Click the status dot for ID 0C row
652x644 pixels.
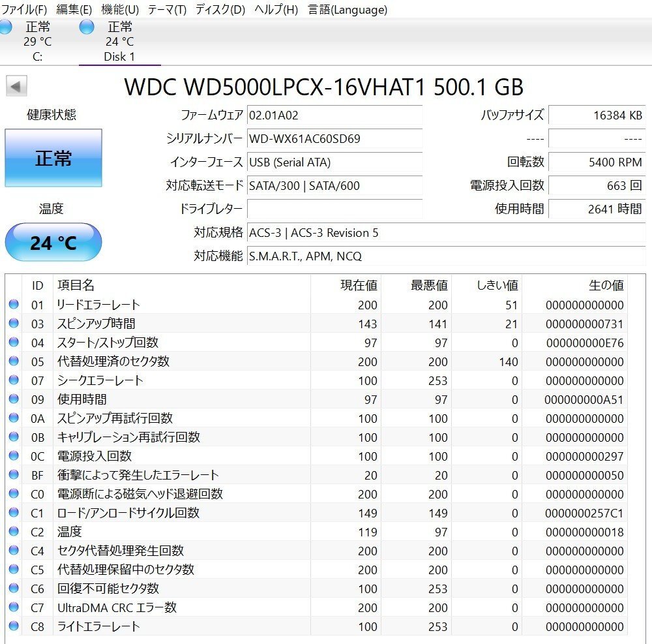[14, 455]
